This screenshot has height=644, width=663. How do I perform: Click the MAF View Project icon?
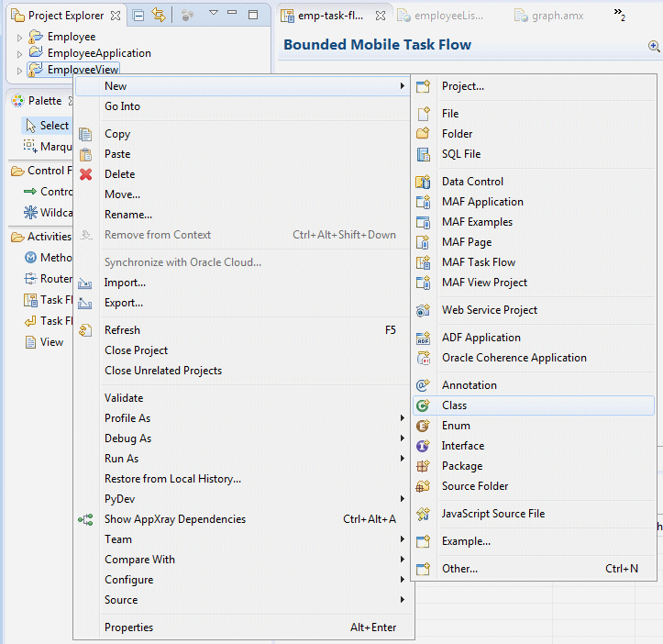click(424, 283)
